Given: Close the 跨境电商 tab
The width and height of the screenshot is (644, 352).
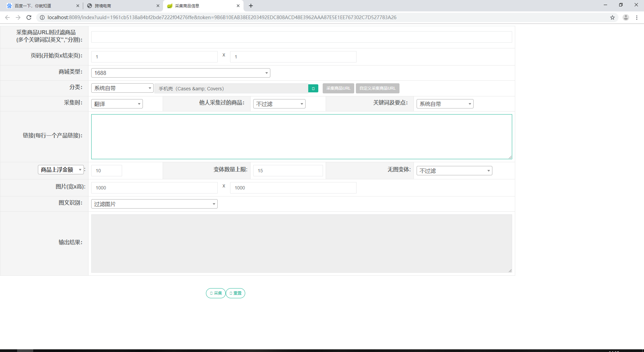Looking at the screenshot, I should coord(158,6).
